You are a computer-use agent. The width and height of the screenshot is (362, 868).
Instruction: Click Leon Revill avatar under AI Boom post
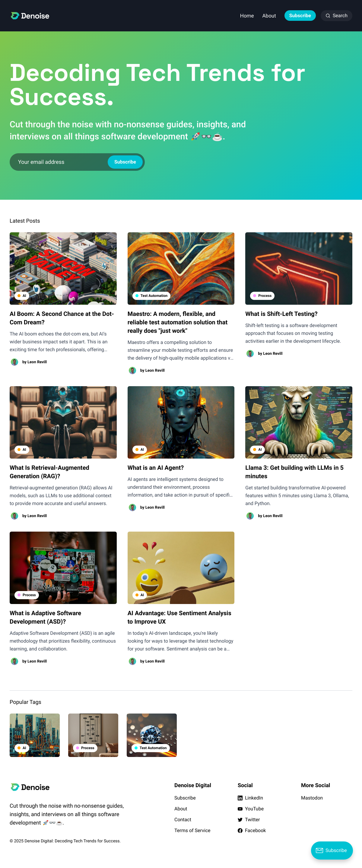[14, 362]
